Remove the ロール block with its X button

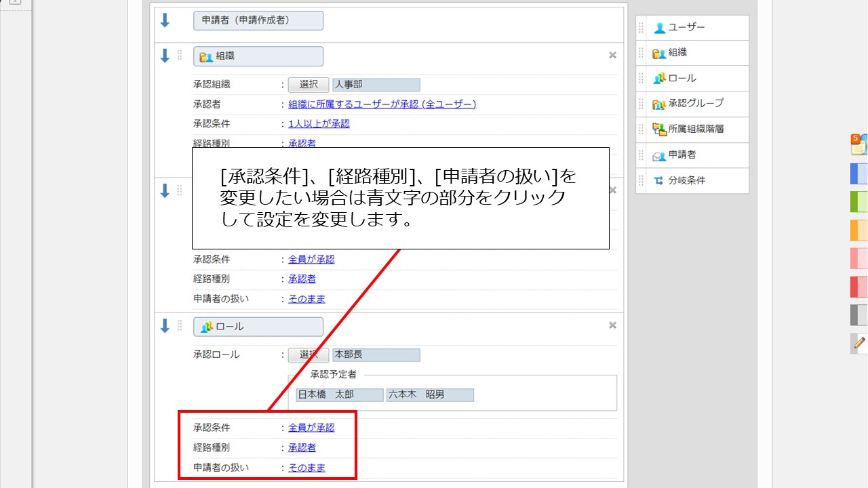[612, 325]
